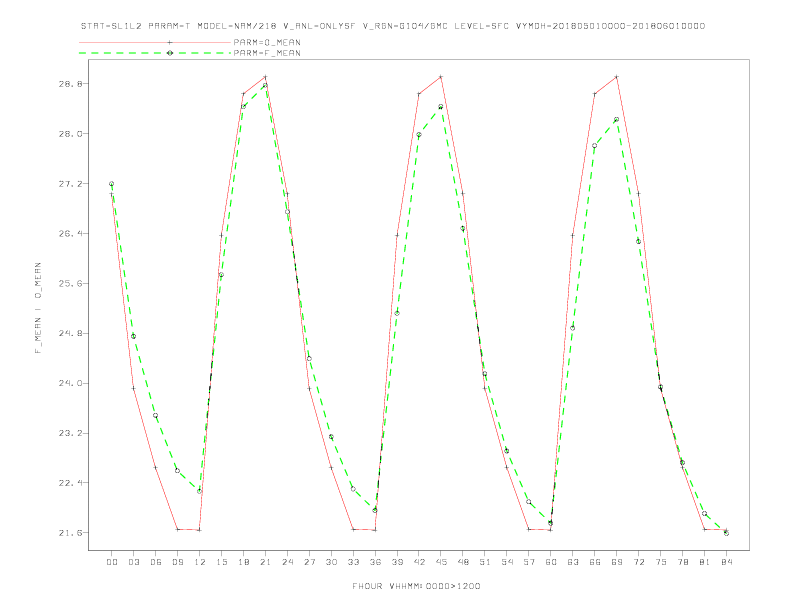Select y-axis tick label 27.2
Image resolution: width=792 pixels, height=612 pixels.
click(71, 184)
